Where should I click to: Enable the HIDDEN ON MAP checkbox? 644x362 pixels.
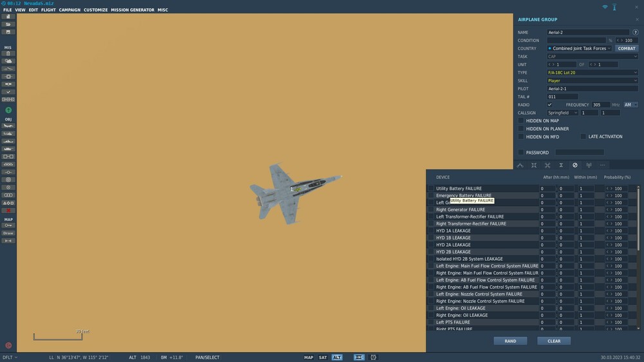click(521, 121)
